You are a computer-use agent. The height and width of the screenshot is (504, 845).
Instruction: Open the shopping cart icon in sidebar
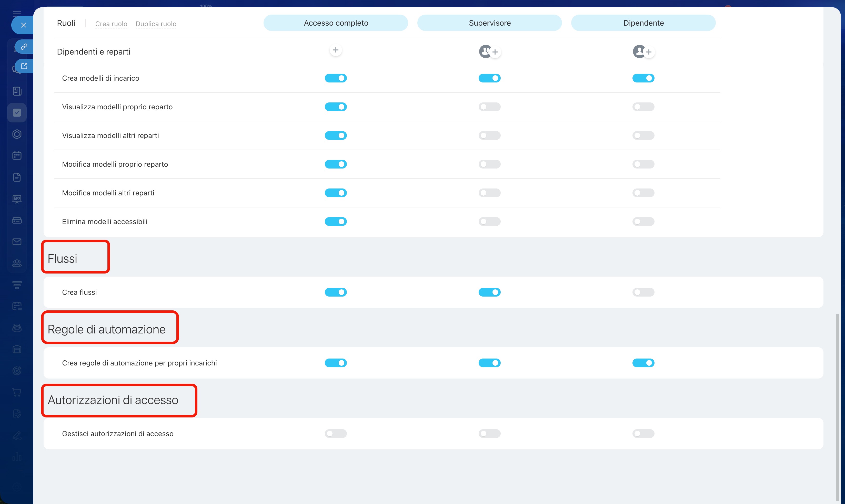click(x=17, y=392)
